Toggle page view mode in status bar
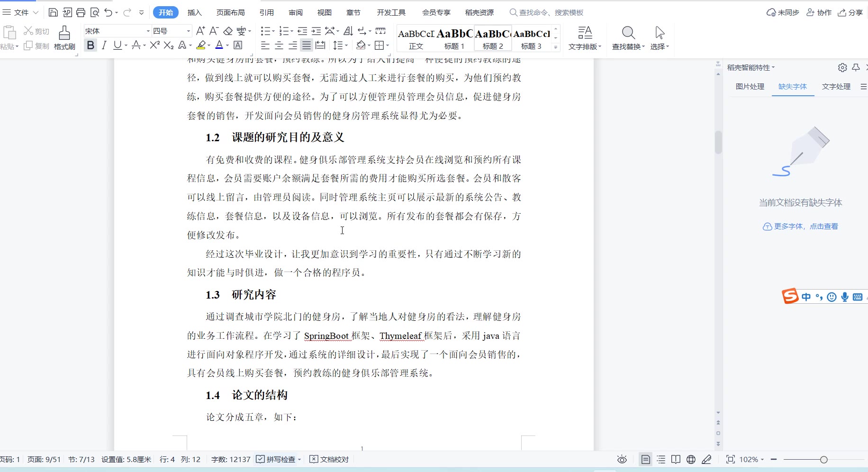 click(x=645, y=459)
